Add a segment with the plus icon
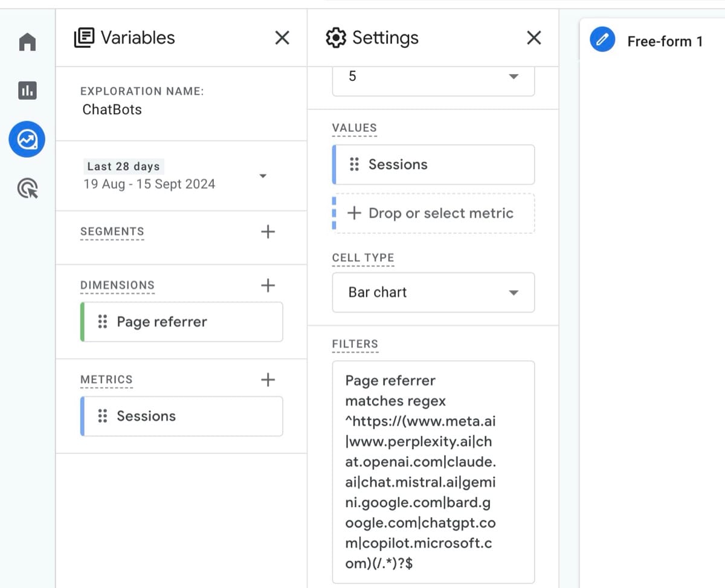This screenshot has height=588, width=725. click(268, 231)
